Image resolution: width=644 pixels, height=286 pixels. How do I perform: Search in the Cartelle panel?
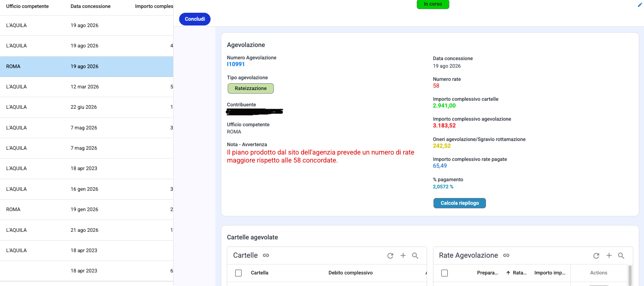click(415, 256)
